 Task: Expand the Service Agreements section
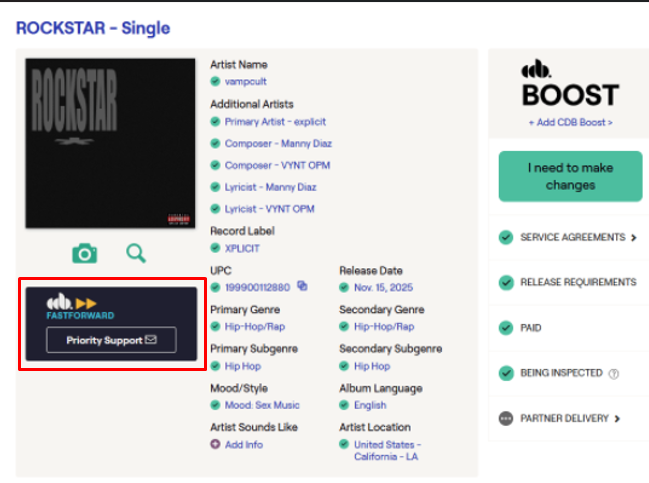633,238
